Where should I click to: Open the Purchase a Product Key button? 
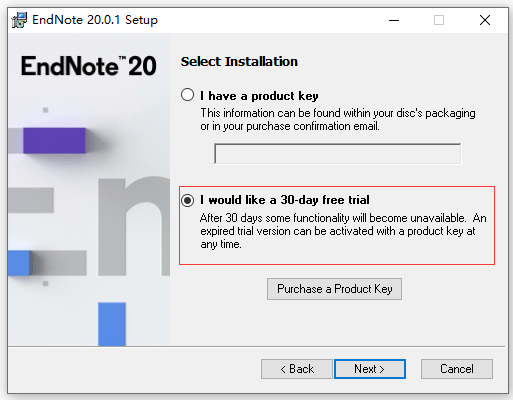[334, 289]
